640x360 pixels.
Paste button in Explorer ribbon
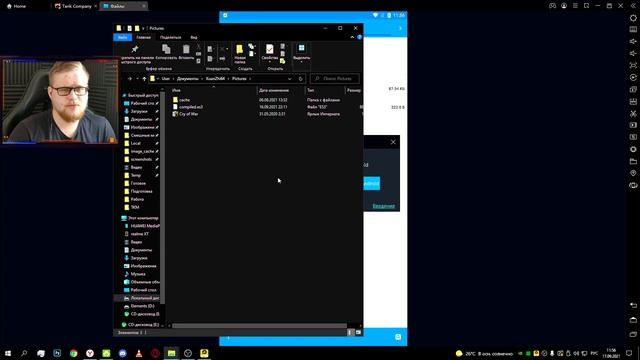click(186, 52)
